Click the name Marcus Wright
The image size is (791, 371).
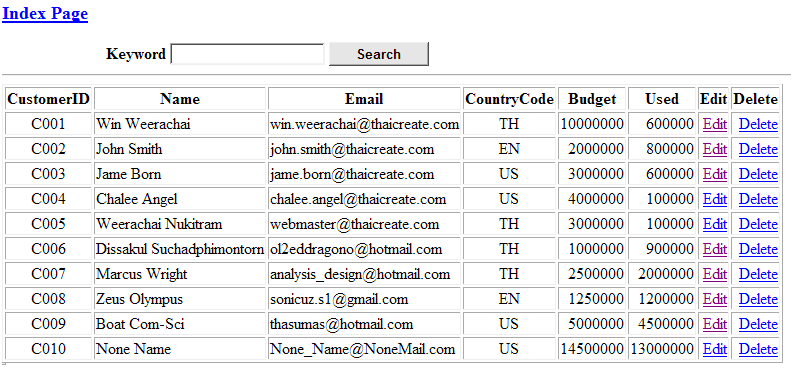(x=141, y=274)
